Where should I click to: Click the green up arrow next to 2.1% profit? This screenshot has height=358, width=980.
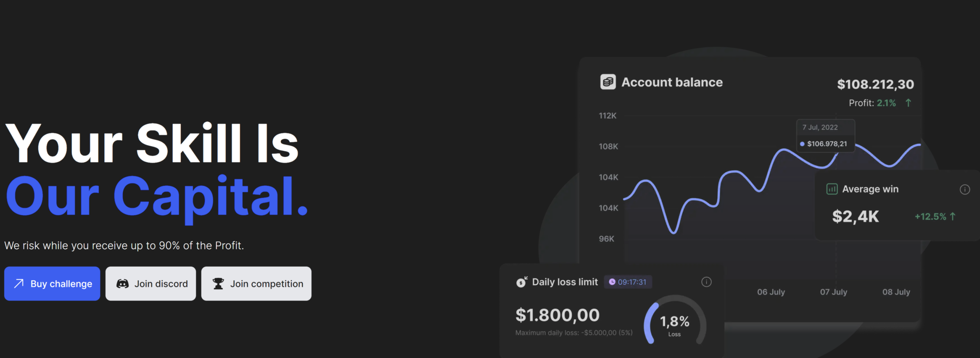[908, 103]
